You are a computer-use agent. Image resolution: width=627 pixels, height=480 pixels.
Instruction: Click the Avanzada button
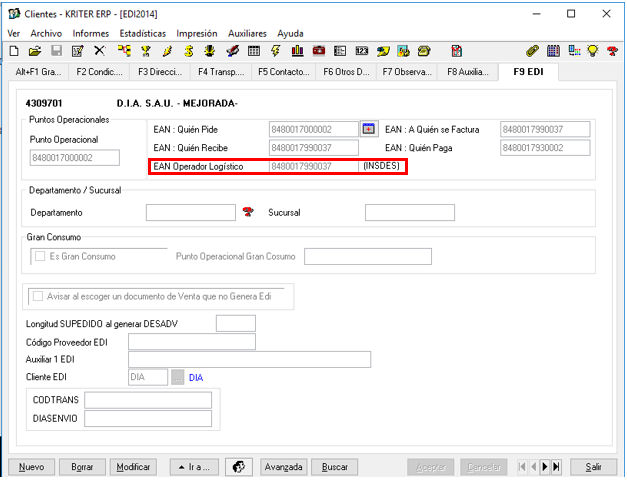(284, 467)
